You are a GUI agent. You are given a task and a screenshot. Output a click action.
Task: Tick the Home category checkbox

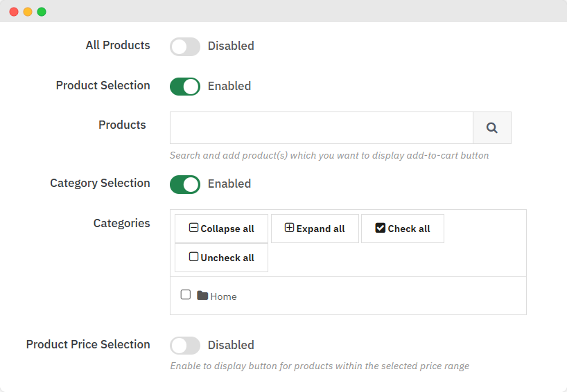pyautogui.click(x=186, y=295)
